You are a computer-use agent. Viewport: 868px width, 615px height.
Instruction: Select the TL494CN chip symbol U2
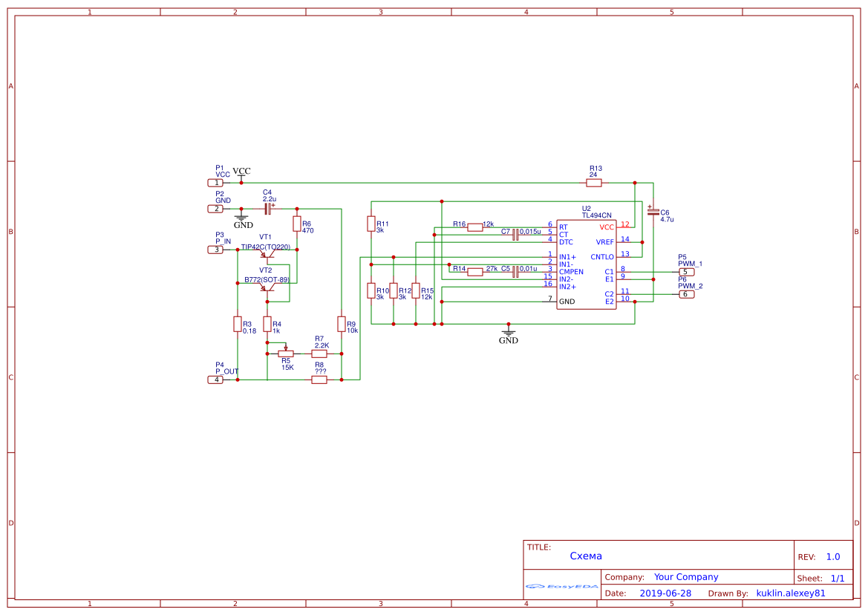click(x=587, y=264)
